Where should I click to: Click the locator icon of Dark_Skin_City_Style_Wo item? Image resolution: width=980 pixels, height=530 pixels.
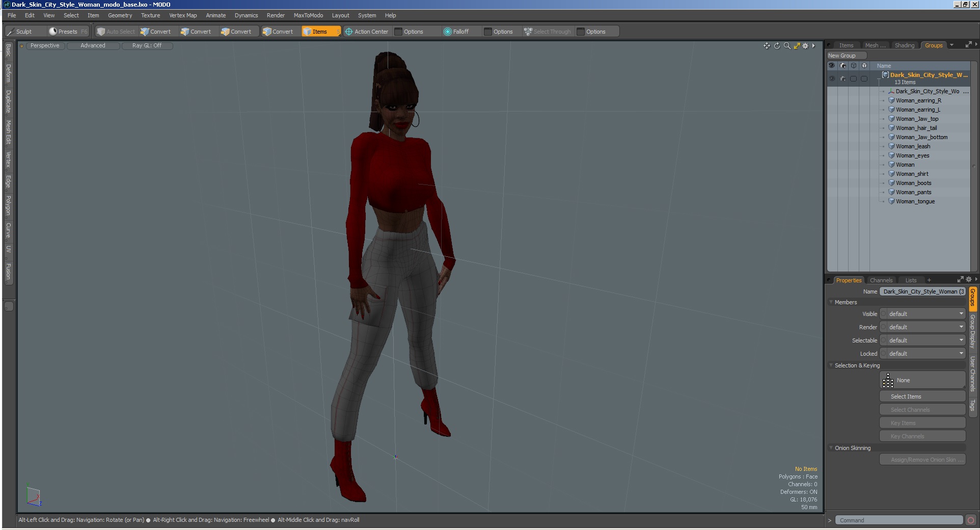click(x=892, y=91)
